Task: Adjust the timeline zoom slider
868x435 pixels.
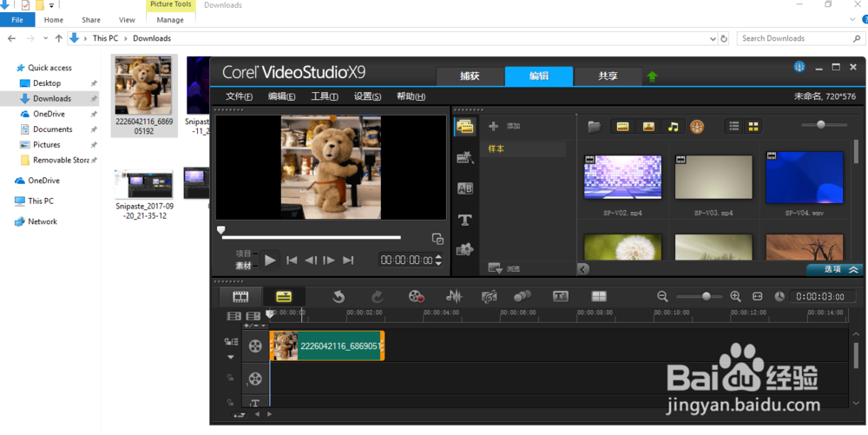Action: (707, 297)
